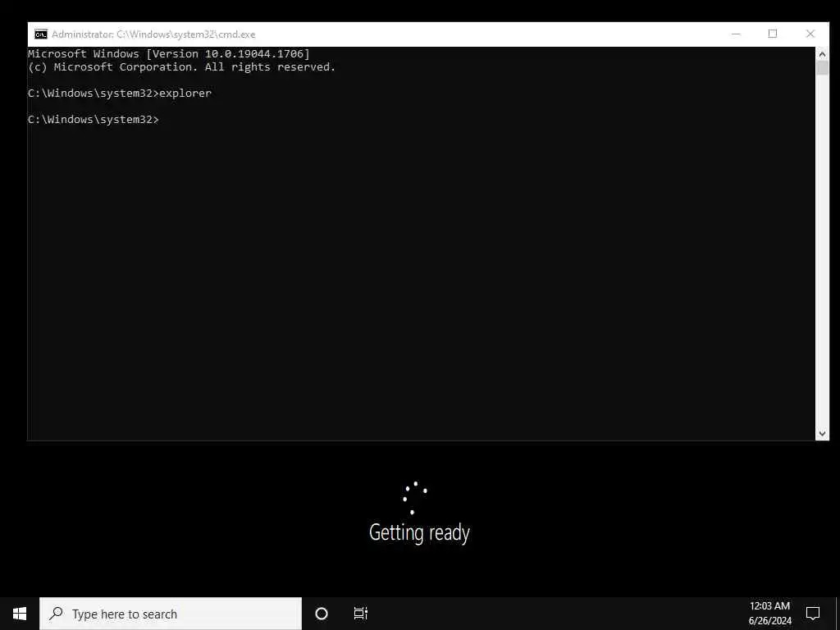Click the cmd window scrollbar up arrow
Image resolution: width=840 pixels, height=630 pixels.
tap(822, 54)
